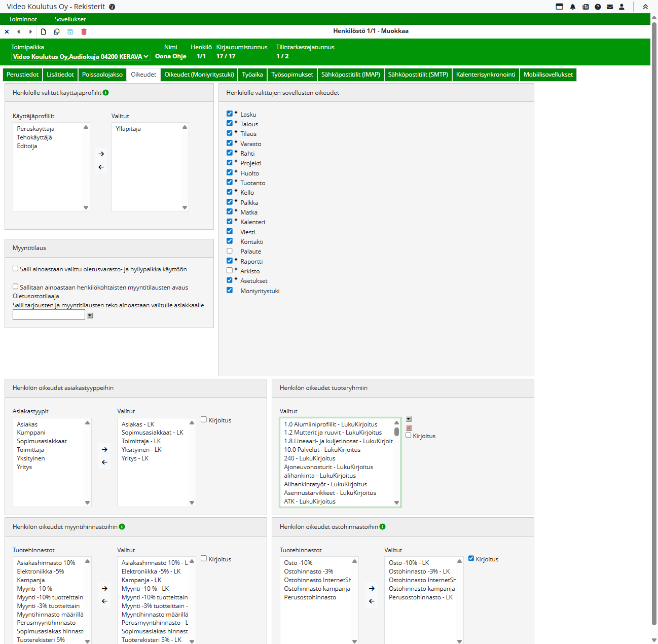Open the Sovellukset menu

(x=70, y=19)
